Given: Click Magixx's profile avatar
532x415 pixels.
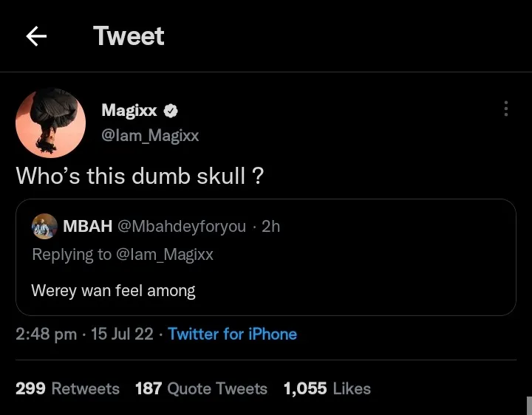Looking at the screenshot, I should [50, 123].
